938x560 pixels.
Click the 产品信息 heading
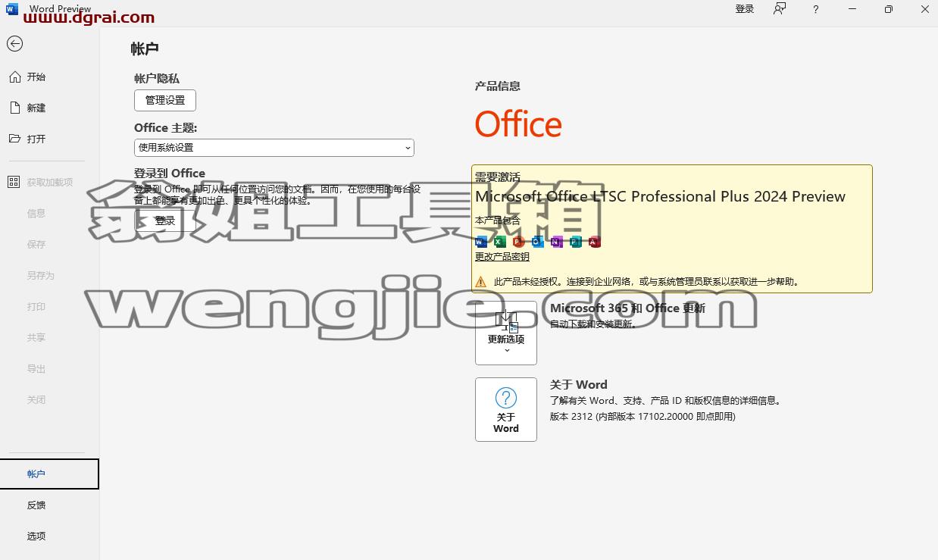point(498,86)
